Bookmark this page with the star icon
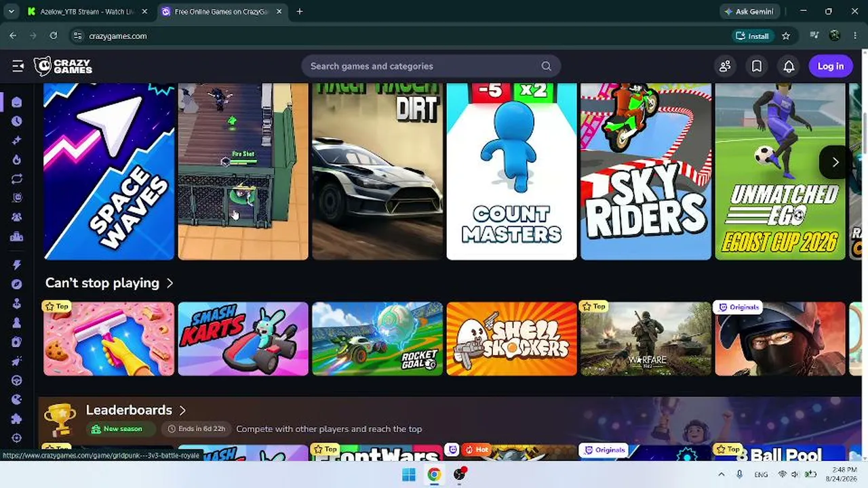Image resolution: width=868 pixels, height=488 pixels. [786, 36]
